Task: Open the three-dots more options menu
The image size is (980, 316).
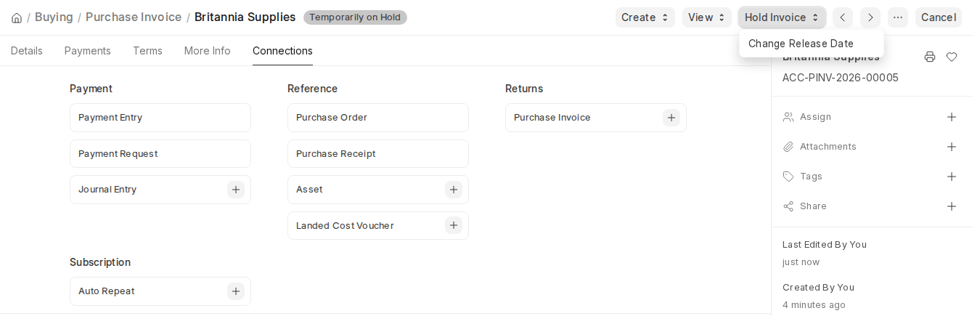Action: [898, 17]
